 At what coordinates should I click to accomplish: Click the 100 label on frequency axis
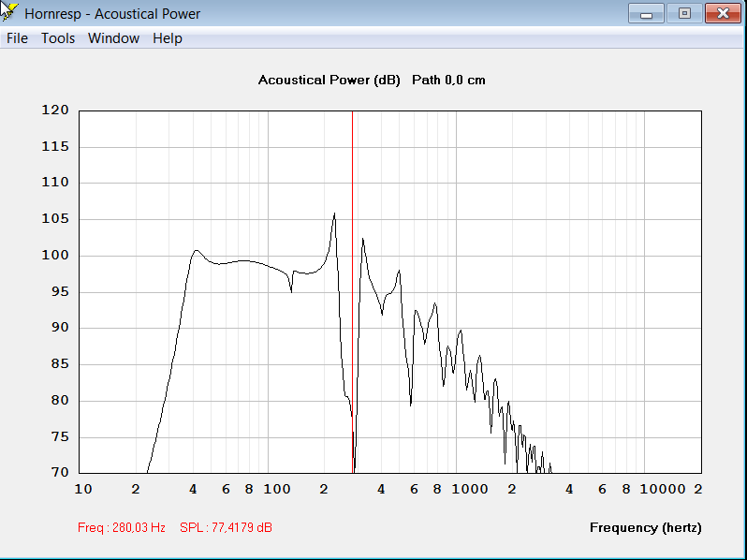click(x=277, y=489)
